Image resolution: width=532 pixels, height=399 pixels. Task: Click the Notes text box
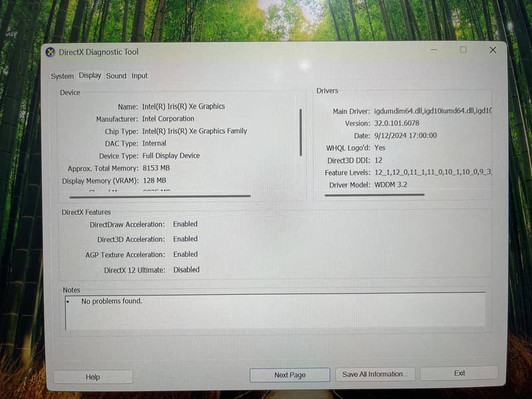[x=275, y=311]
